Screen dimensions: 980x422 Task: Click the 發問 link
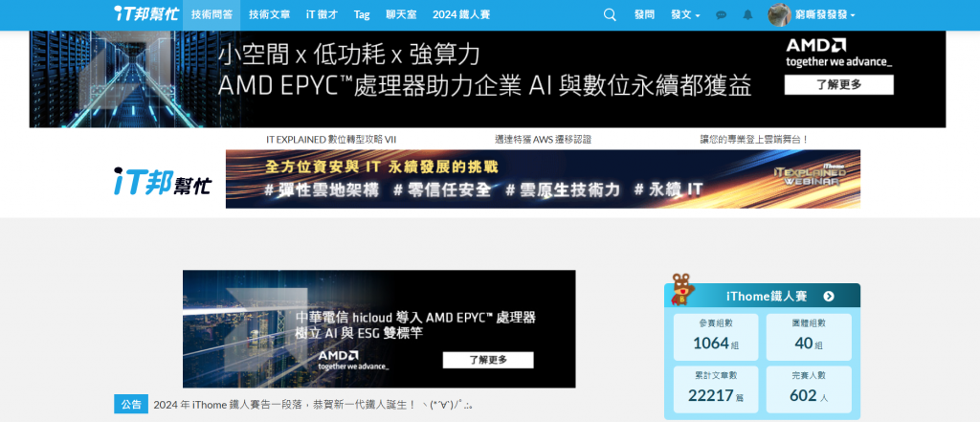(x=644, y=15)
